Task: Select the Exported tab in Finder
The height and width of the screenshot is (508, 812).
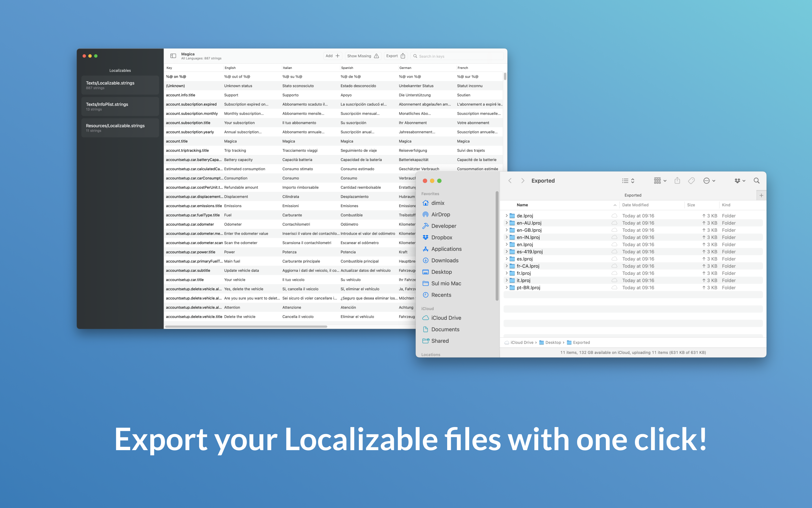Action: [x=633, y=195]
